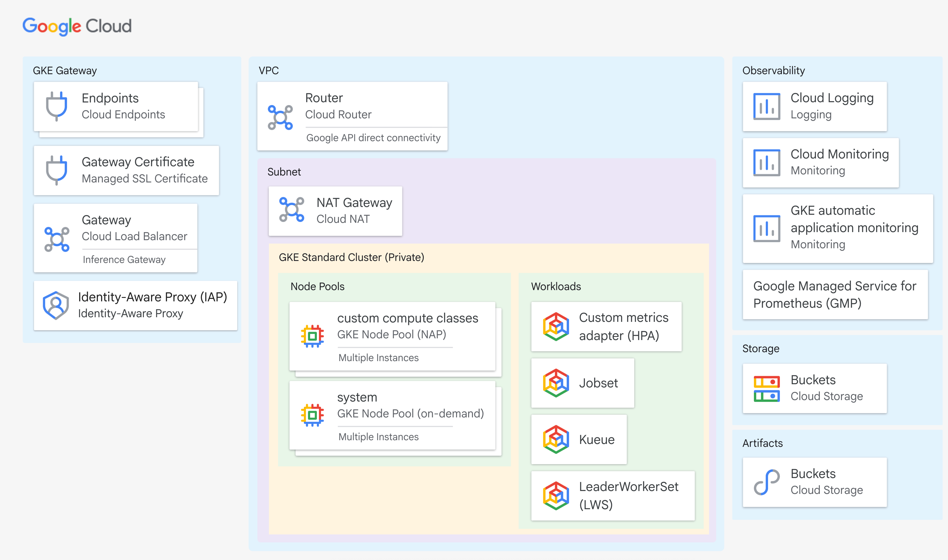Open Google Managed Service for Prometheus card

tap(835, 295)
